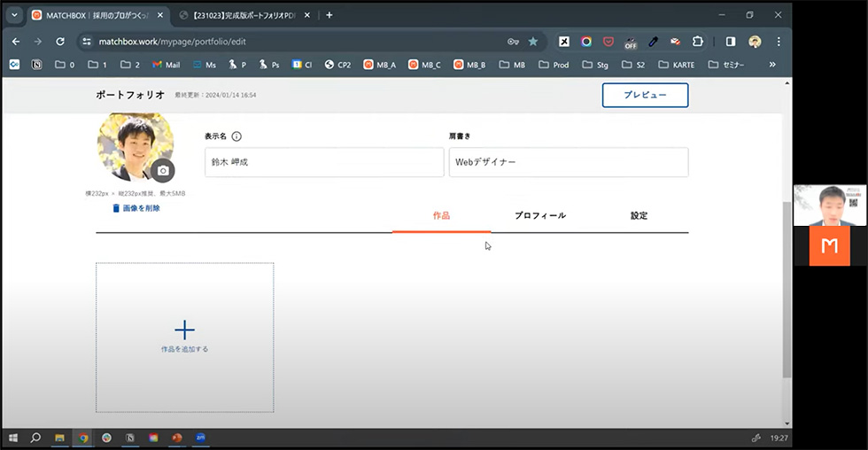Switch to the プロフィール tab

(x=539, y=215)
